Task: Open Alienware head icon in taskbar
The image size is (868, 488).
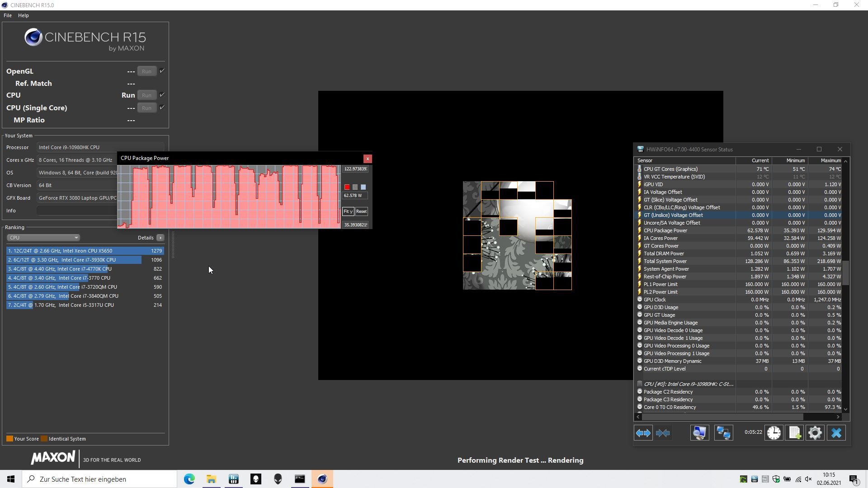Action: 278,479
